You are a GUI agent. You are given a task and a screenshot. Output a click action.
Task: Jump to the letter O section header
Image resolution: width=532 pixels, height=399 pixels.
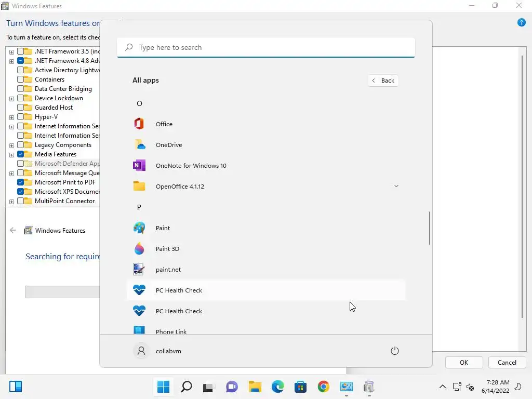tap(139, 103)
